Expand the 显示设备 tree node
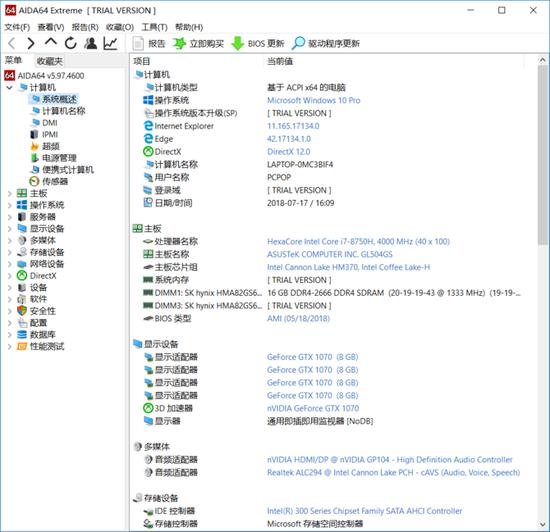550x532 pixels. [x=9, y=229]
